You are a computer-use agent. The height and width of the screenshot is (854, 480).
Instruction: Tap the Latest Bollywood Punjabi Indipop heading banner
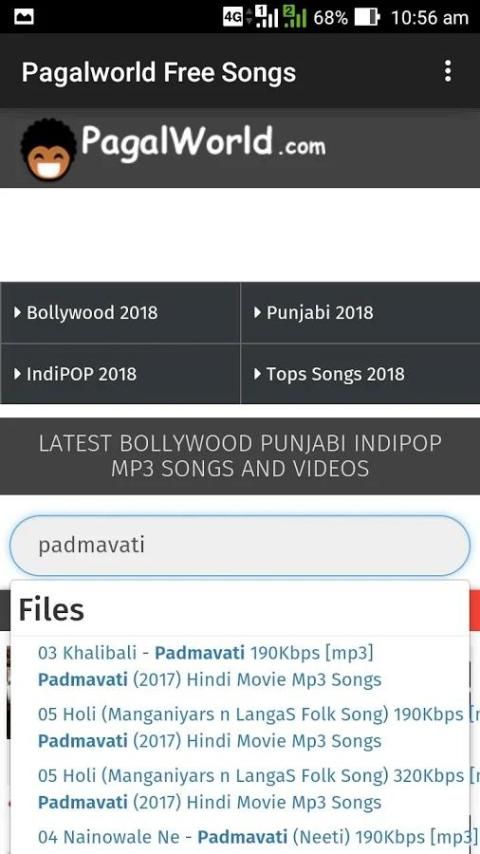tap(240, 456)
